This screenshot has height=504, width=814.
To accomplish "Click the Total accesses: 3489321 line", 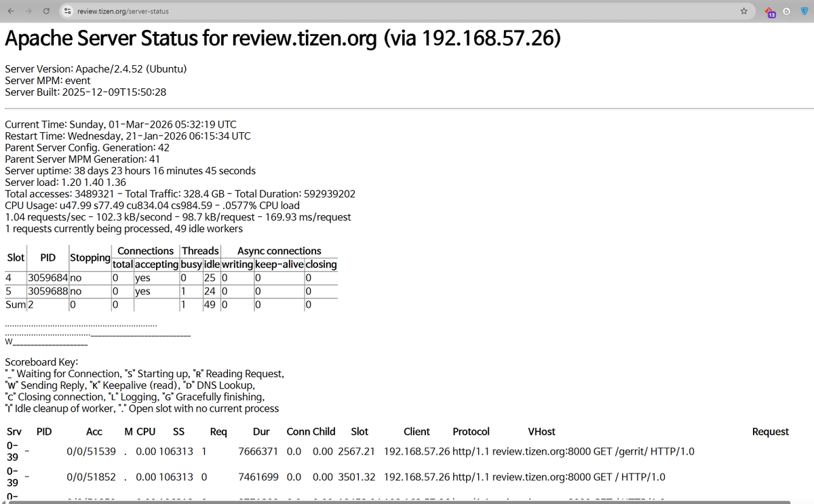I will (180, 193).
